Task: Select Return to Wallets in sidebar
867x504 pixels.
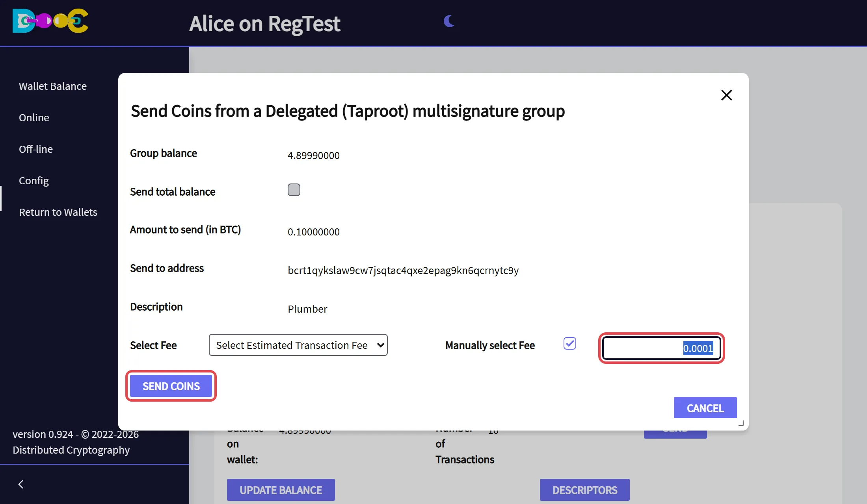Action: [58, 212]
